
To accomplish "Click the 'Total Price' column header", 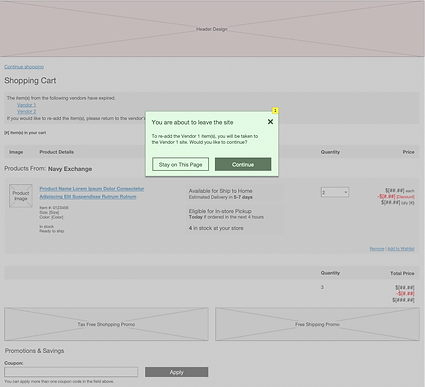I will tap(402, 273).
